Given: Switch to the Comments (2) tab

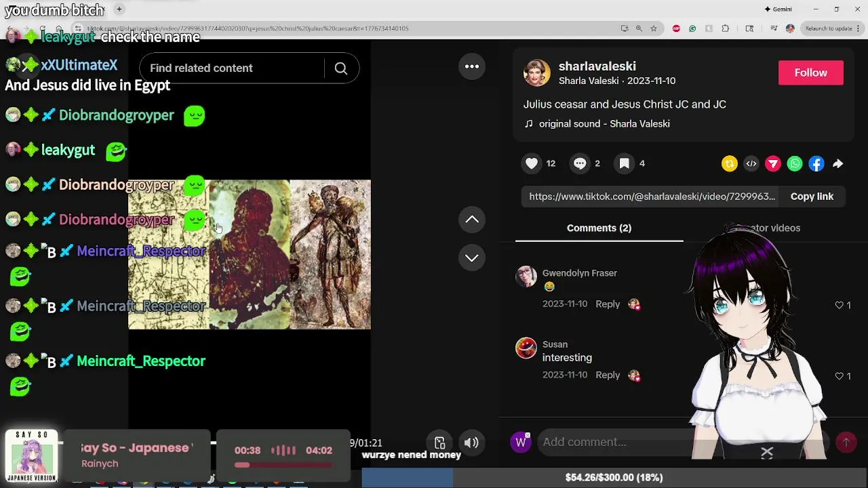Looking at the screenshot, I should 599,228.
